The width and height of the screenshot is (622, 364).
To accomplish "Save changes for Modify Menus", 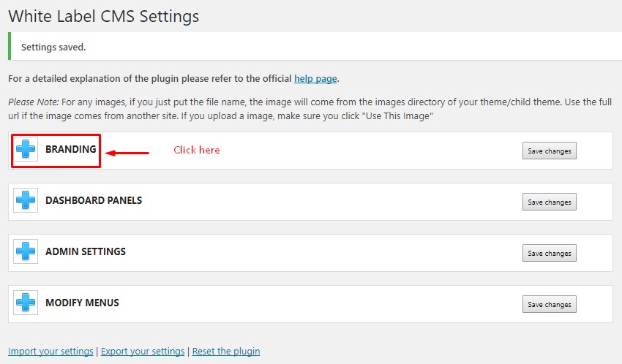I will [x=549, y=304].
